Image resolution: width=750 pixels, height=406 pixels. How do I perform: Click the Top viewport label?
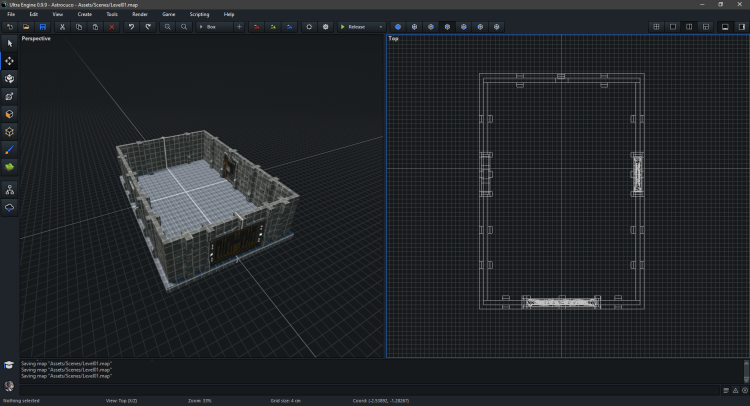(x=392, y=39)
